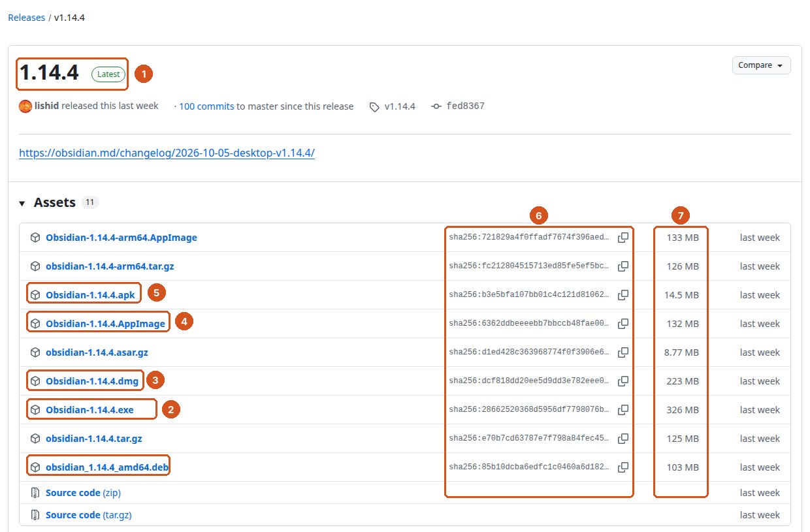The height and width of the screenshot is (532, 810).
Task: Click the file icon beside Source code (tar.gz)
Action: tap(35, 515)
